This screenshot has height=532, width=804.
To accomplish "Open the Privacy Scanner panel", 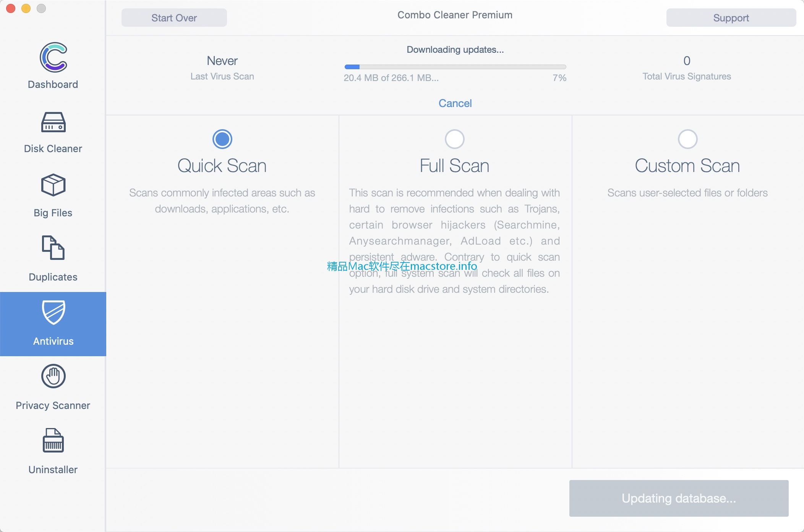I will click(53, 388).
